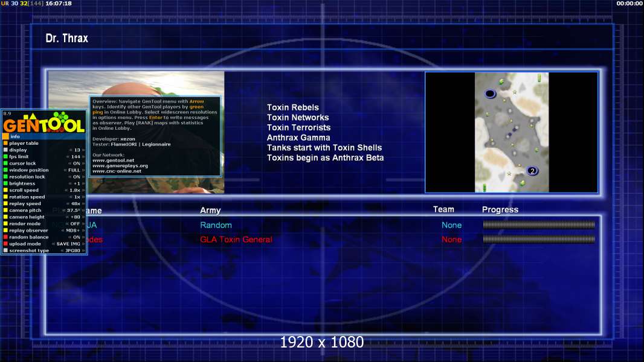Select the info menu entry

tap(44, 136)
